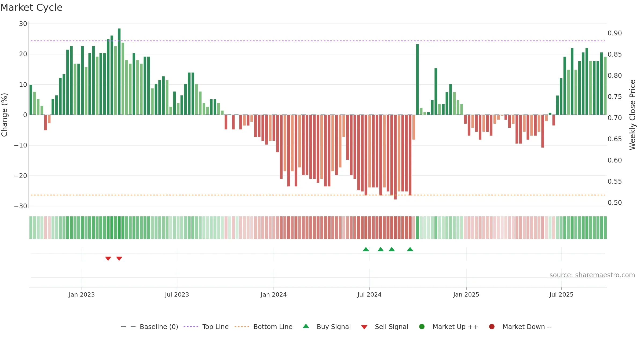Select the first buy signal marker at Jul 2024
This screenshot has height=362, width=644.
pos(366,249)
